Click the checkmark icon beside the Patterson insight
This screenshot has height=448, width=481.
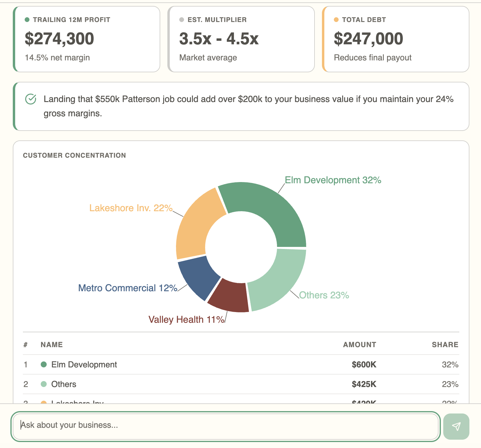pos(31,99)
